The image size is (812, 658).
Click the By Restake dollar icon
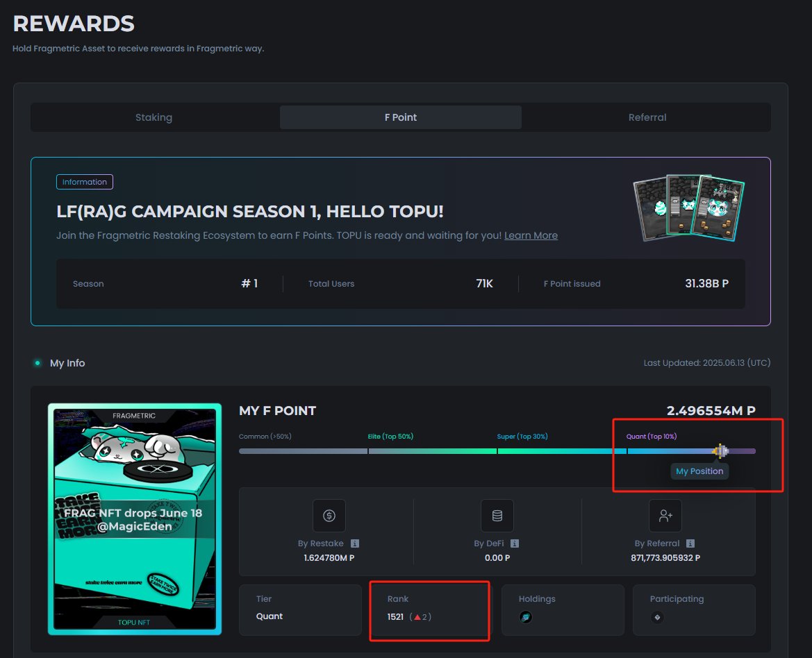pos(329,516)
